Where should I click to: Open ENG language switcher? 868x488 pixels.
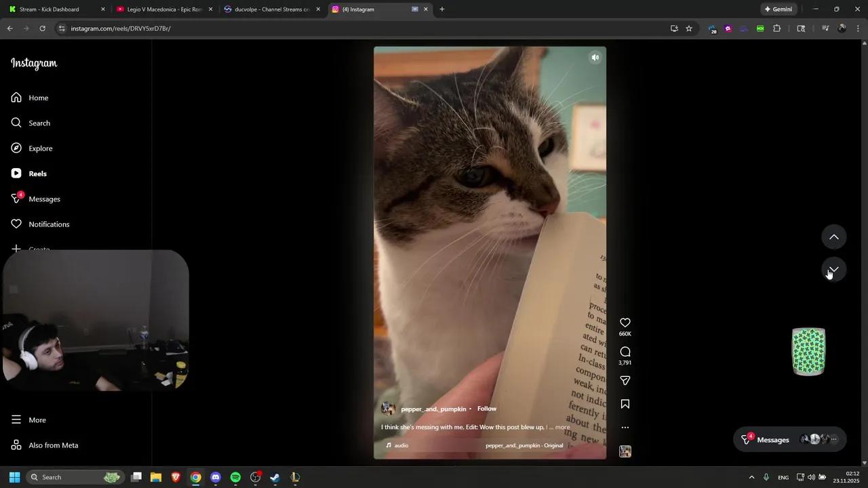coord(783,477)
